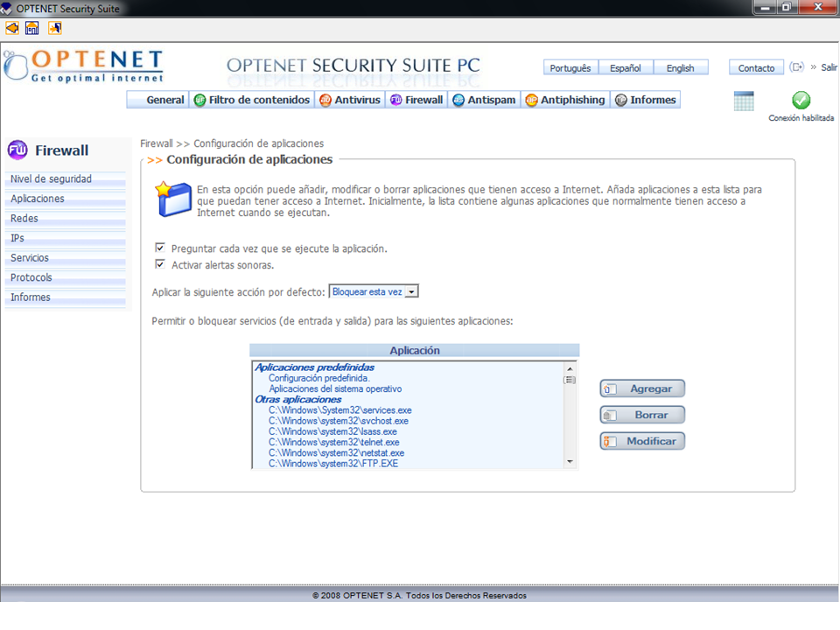Image resolution: width=840 pixels, height=630 pixels.
Task: Click the toolbar icon with arrow entering door
Action: (x=55, y=28)
